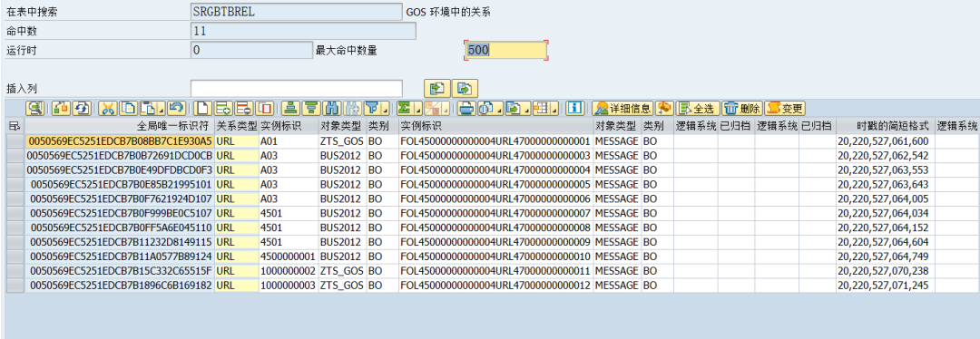
Task: Click cell FOL45000000000004URL47000000000010
Action: point(495,257)
